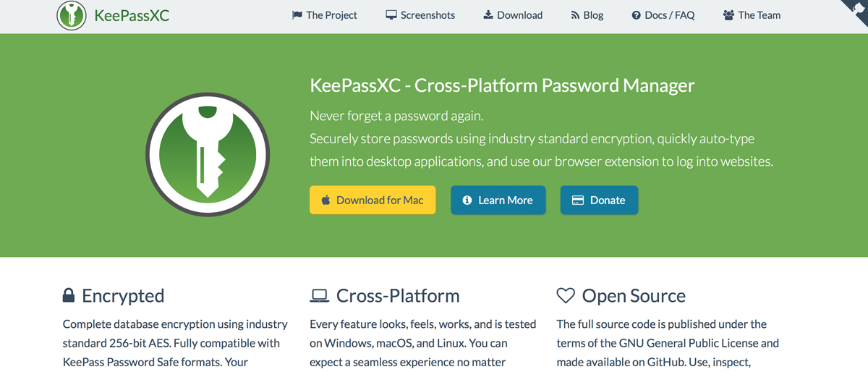
Task: Open The Project menu item
Action: click(x=324, y=14)
